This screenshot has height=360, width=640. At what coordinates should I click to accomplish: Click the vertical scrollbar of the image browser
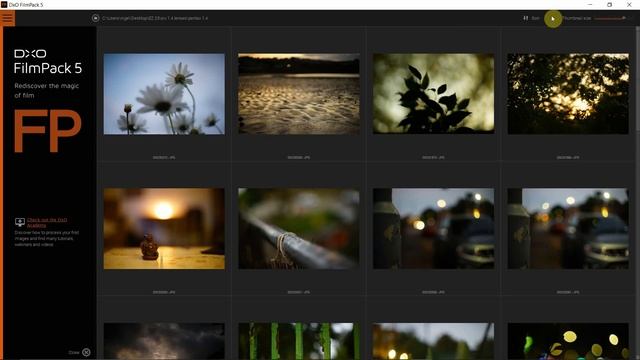[638, 80]
